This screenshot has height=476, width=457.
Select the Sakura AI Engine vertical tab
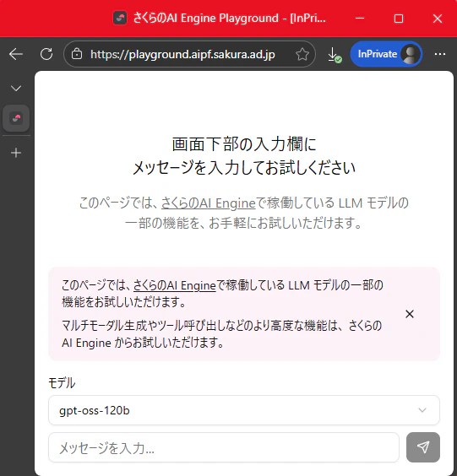(16, 118)
